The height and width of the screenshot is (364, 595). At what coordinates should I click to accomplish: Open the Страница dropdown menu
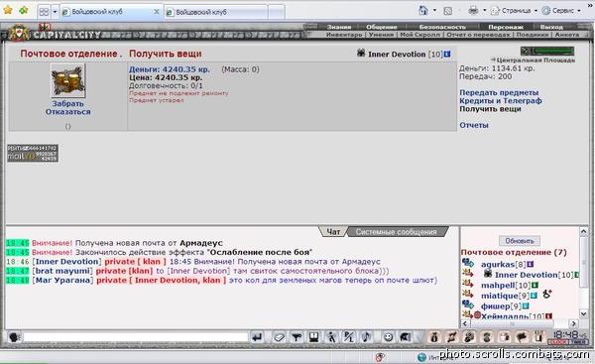coord(515,11)
